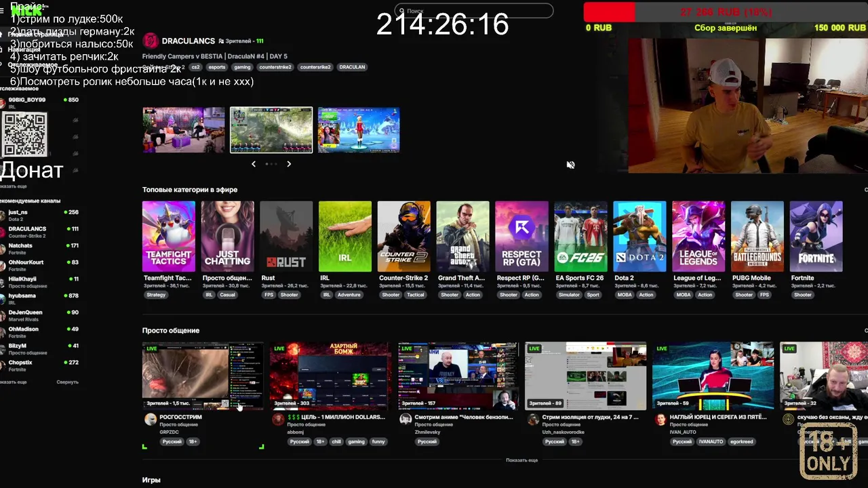The height and width of the screenshot is (488, 868).
Task: Click the chill tag under abbomj stream
Action: [x=337, y=441]
